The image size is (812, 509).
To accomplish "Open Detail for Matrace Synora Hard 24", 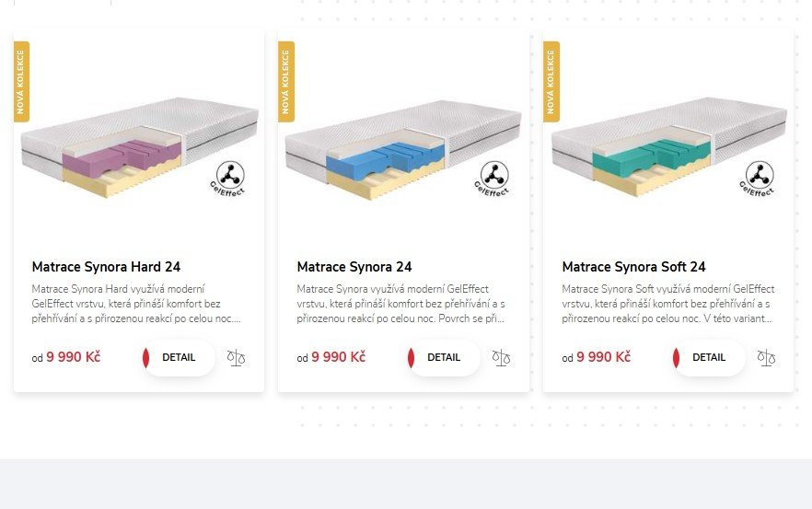I will (179, 358).
